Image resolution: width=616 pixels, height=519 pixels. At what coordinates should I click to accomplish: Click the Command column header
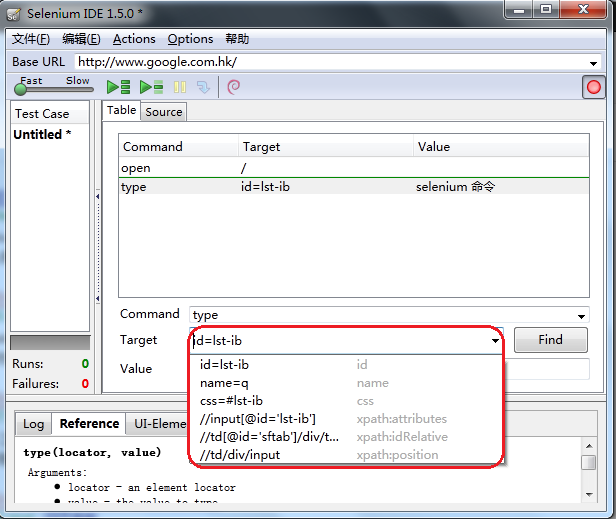click(179, 147)
